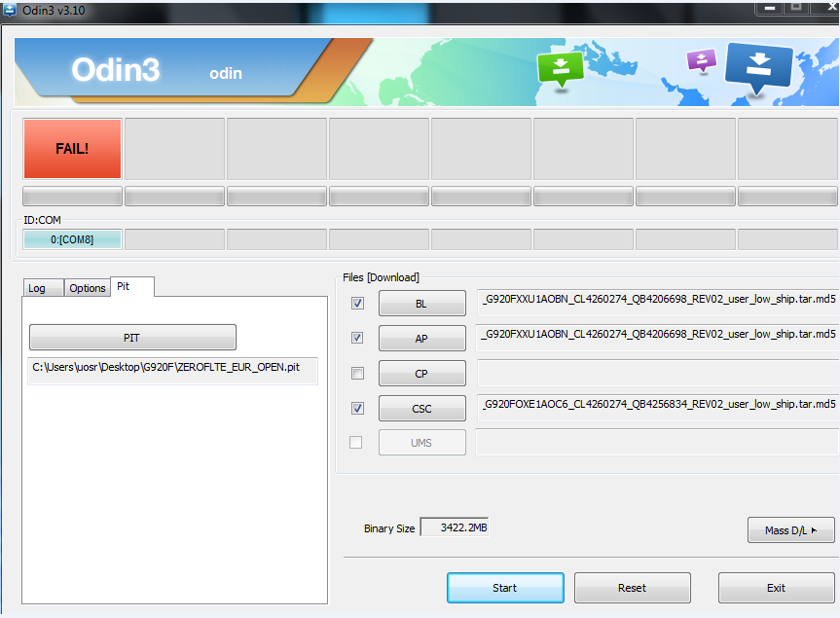This screenshot has height=618, width=840.
Task: Uncheck the AP file checkbox
Action: 357,338
